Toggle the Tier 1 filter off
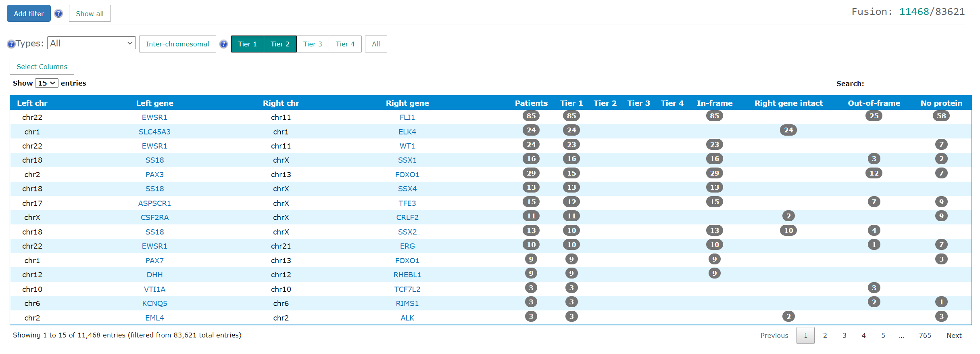Viewport: 980px width, 354px height. pyautogui.click(x=247, y=44)
